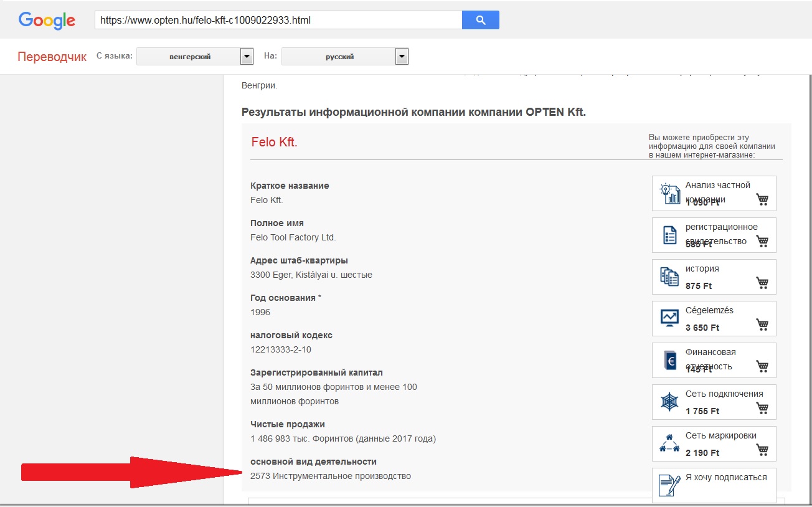Add Анализ частной компании to cart
Viewport: 812px width, 507px height.
[x=762, y=199]
